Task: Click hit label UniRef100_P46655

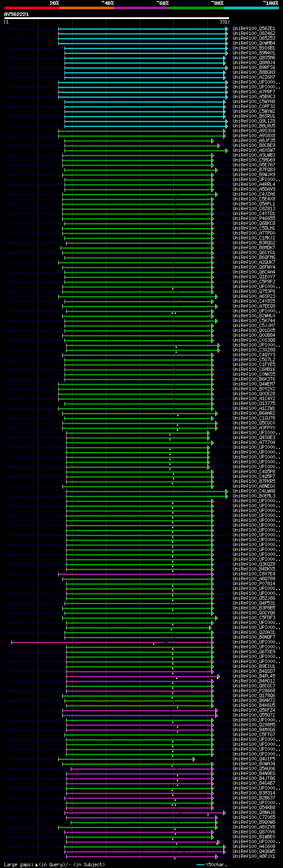Action: tap(254, 218)
